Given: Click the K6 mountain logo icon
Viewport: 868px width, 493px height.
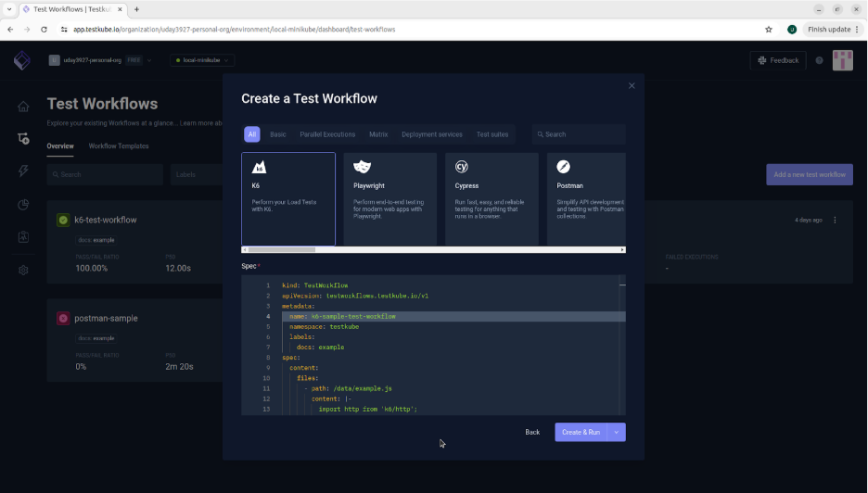Looking at the screenshot, I should pyautogui.click(x=259, y=167).
